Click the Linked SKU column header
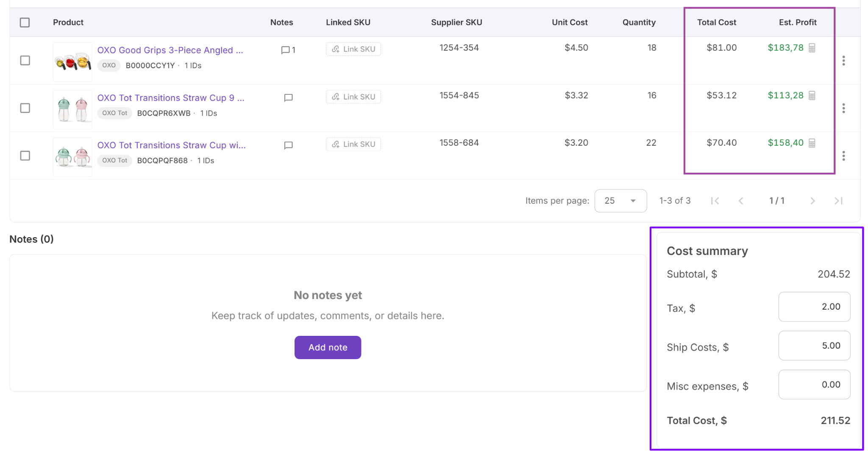Viewport: 868px width, 454px height. (348, 22)
